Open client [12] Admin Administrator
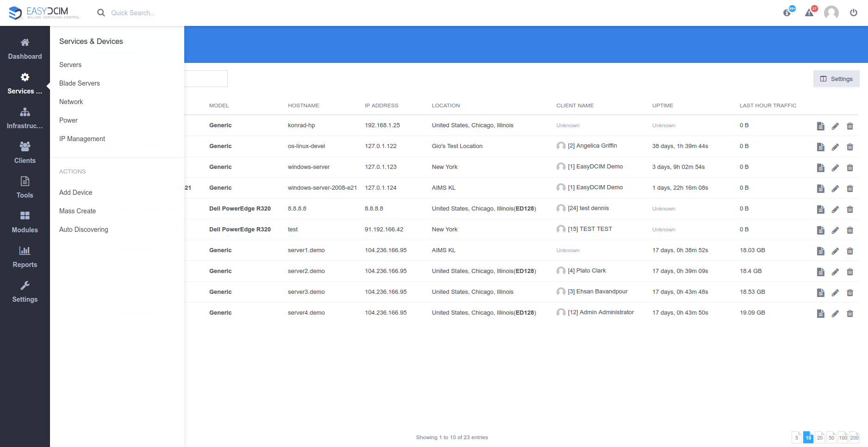The height and width of the screenshot is (447, 868). coord(601,312)
